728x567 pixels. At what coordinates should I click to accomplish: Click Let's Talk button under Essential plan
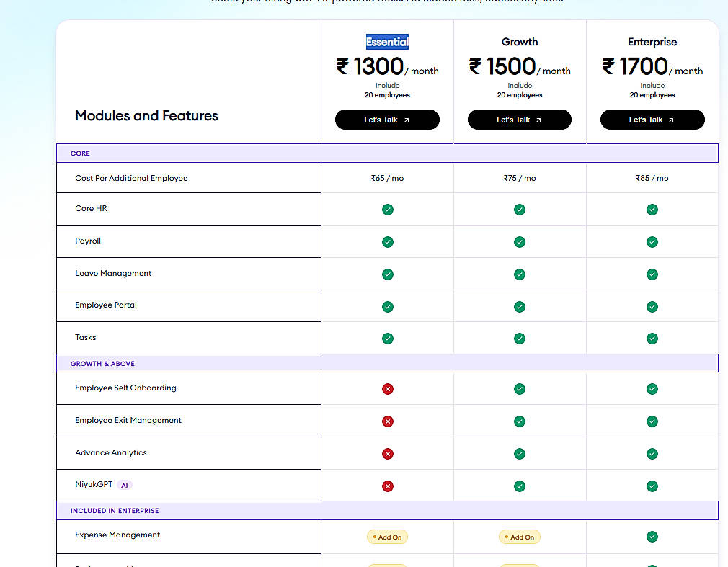[x=387, y=120]
